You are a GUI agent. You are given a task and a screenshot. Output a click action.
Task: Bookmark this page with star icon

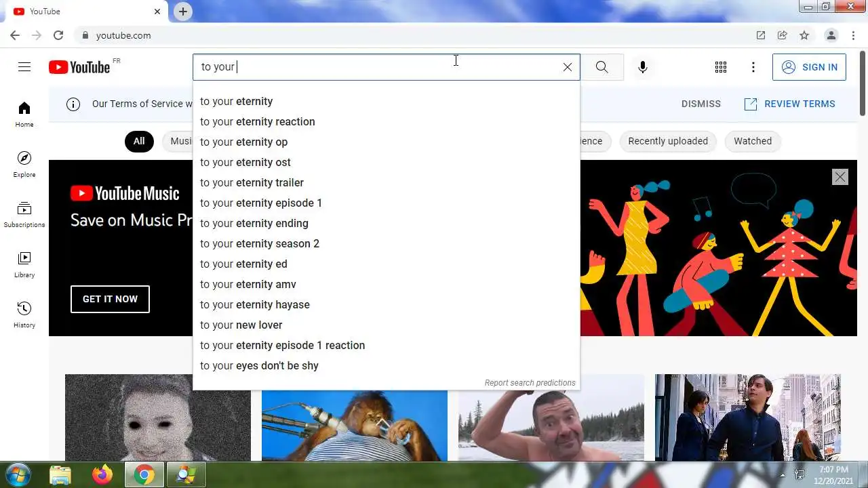point(804,35)
